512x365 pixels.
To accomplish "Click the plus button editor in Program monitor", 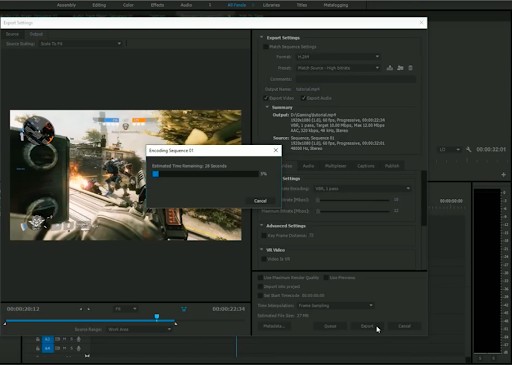I will tap(503, 175).
